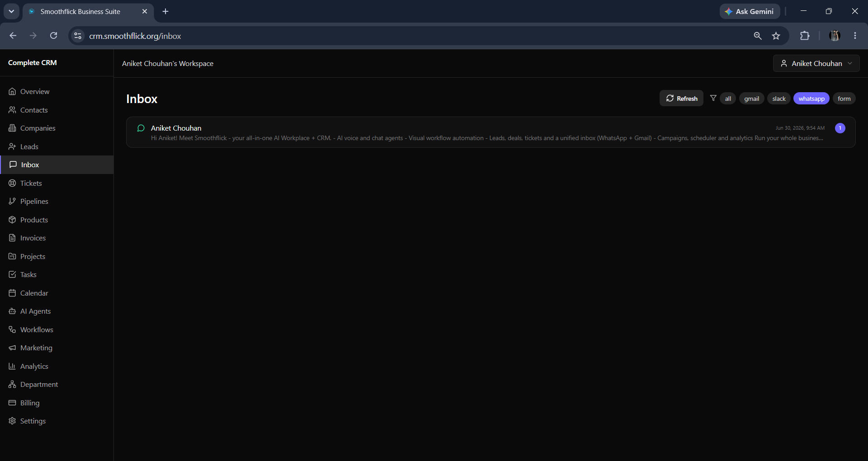The height and width of the screenshot is (461, 868).
Task: Click the Leads add-user icon
Action: (12, 146)
